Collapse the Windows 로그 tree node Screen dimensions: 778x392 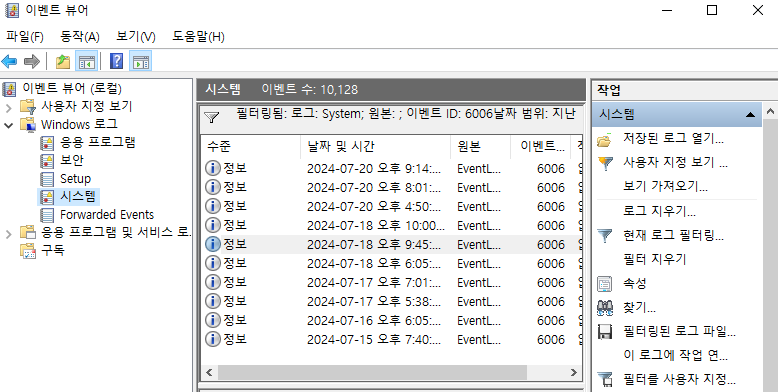point(8,125)
